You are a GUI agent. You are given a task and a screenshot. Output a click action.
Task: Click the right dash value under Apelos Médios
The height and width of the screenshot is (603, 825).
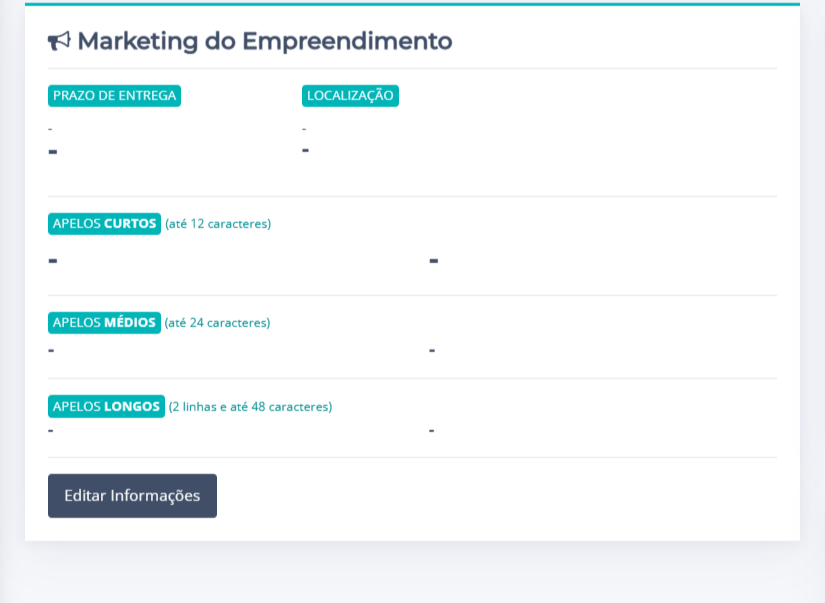pos(432,350)
